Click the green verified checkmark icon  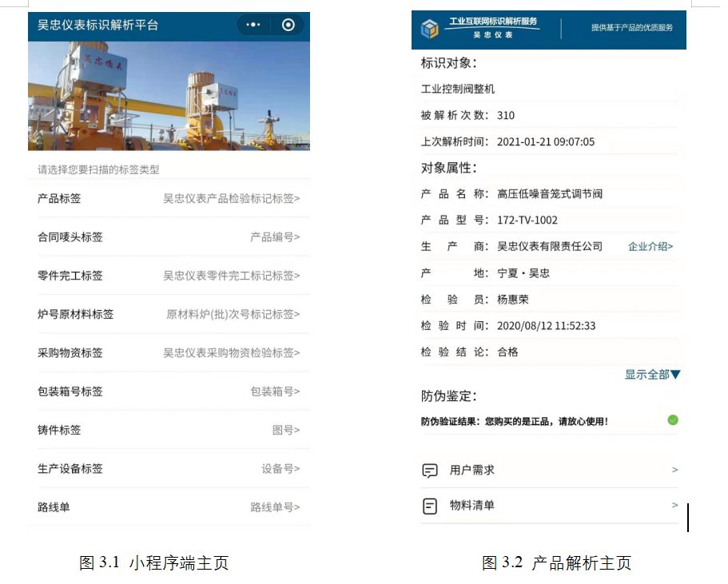[673, 420]
